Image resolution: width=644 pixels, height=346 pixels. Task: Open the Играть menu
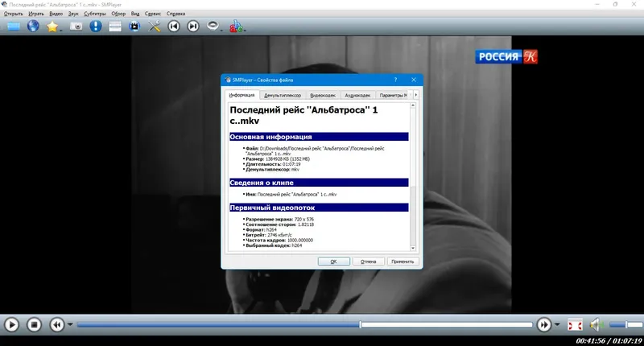click(36, 14)
